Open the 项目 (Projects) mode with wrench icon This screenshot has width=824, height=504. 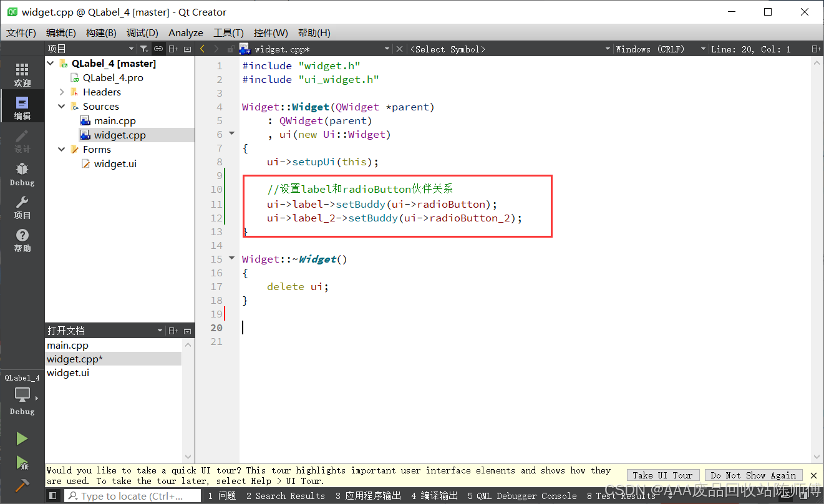(22, 207)
